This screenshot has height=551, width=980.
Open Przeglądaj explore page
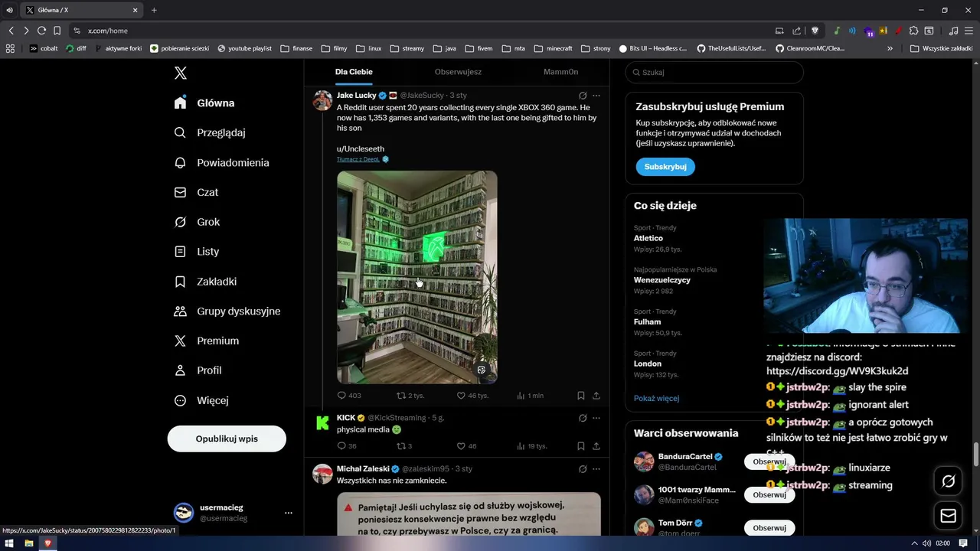tap(210, 132)
